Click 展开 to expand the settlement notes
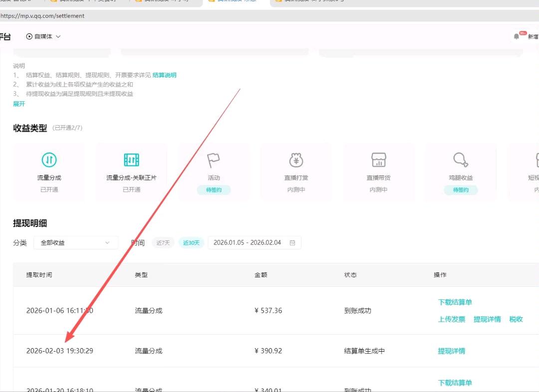 (18, 104)
